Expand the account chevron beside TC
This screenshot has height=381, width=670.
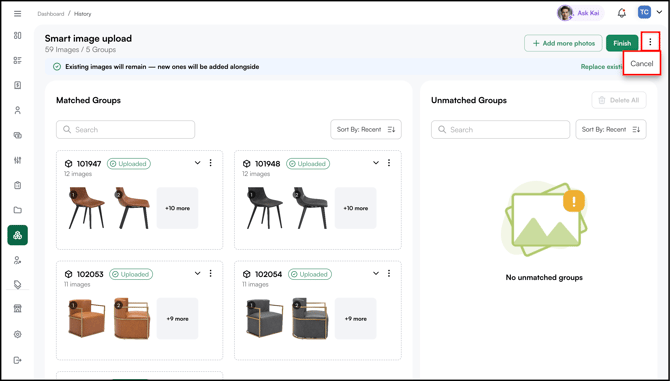coord(659,12)
